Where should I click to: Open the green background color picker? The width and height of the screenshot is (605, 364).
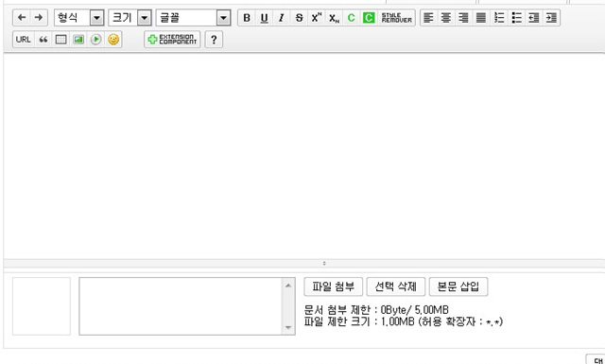pyautogui.click(x=369, y=18)
